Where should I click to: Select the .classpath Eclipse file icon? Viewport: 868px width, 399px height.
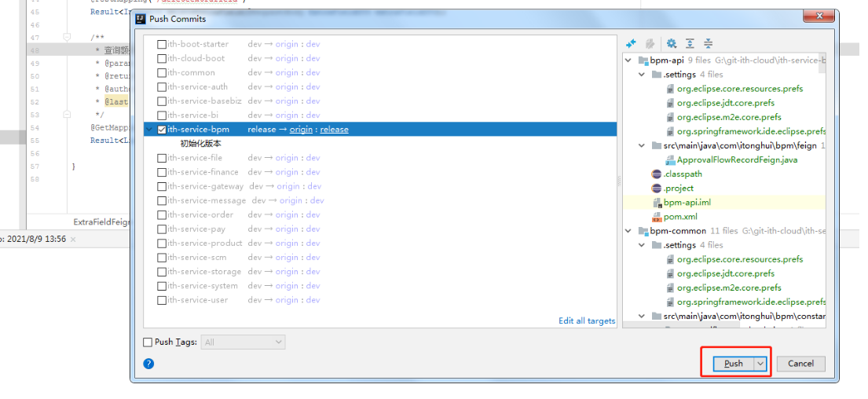click(x=657, y=174)
